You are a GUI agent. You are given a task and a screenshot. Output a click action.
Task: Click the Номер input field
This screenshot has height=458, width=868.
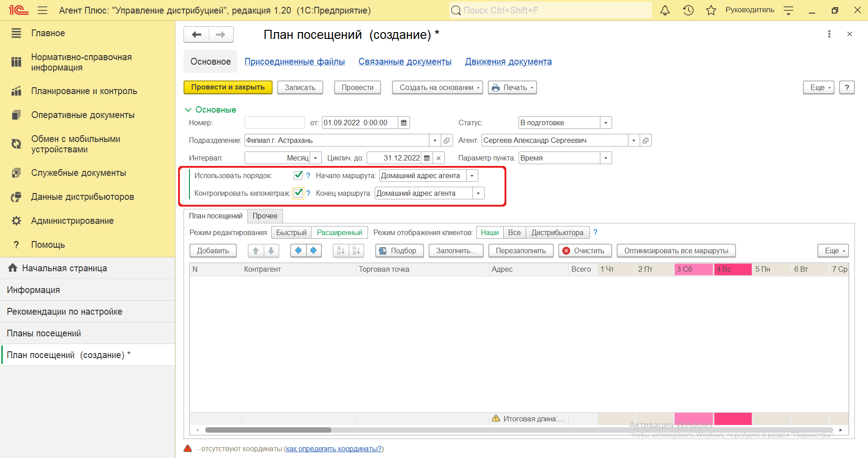274,123
